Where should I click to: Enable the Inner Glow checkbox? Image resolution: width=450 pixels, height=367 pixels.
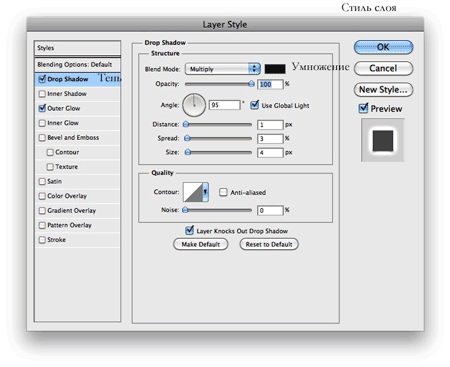(x=42, y=123)
